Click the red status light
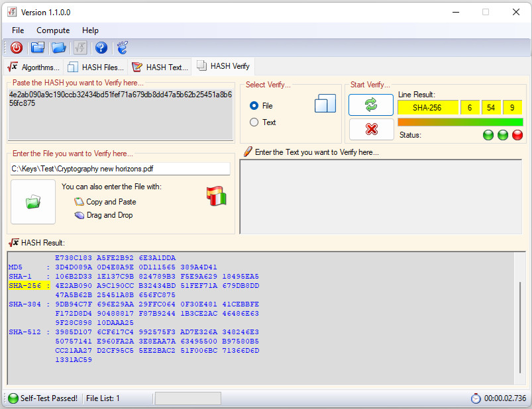Viewport: 532px width, 409px height. pos(517,135)
